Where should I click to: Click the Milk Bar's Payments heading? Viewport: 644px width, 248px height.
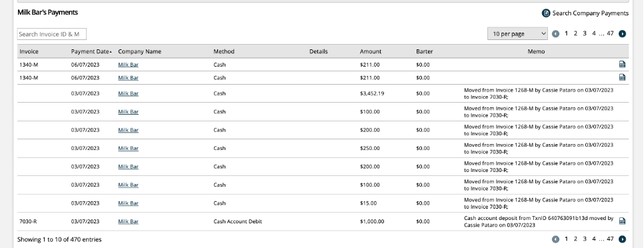47,12
